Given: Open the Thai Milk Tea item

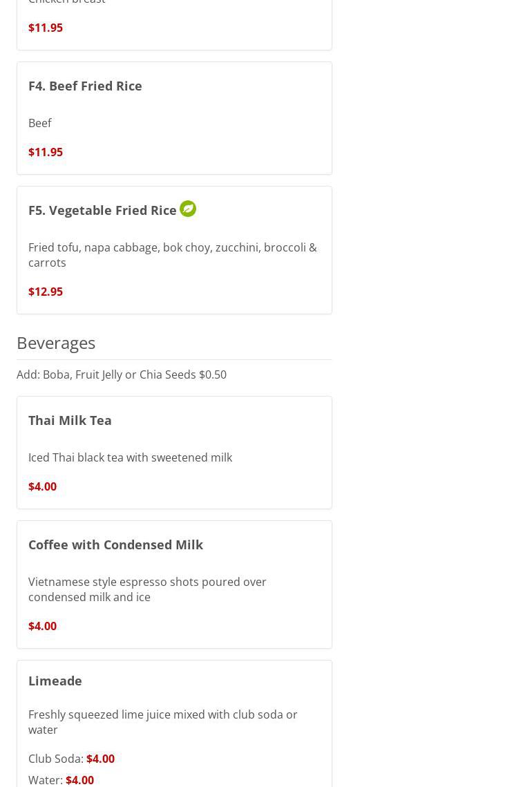Looking at the screenshot, I should pyautogui.click(x=70, y=420).
